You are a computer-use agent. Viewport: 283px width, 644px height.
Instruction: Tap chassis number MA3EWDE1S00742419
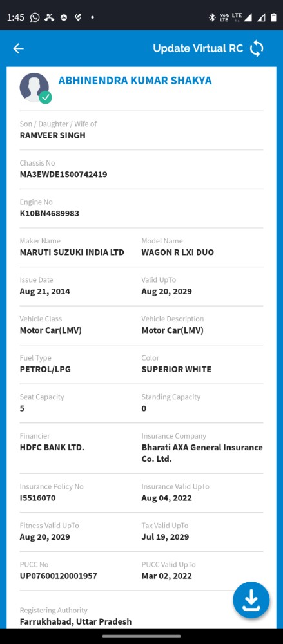pyautogui.click(x=63, y=174)
